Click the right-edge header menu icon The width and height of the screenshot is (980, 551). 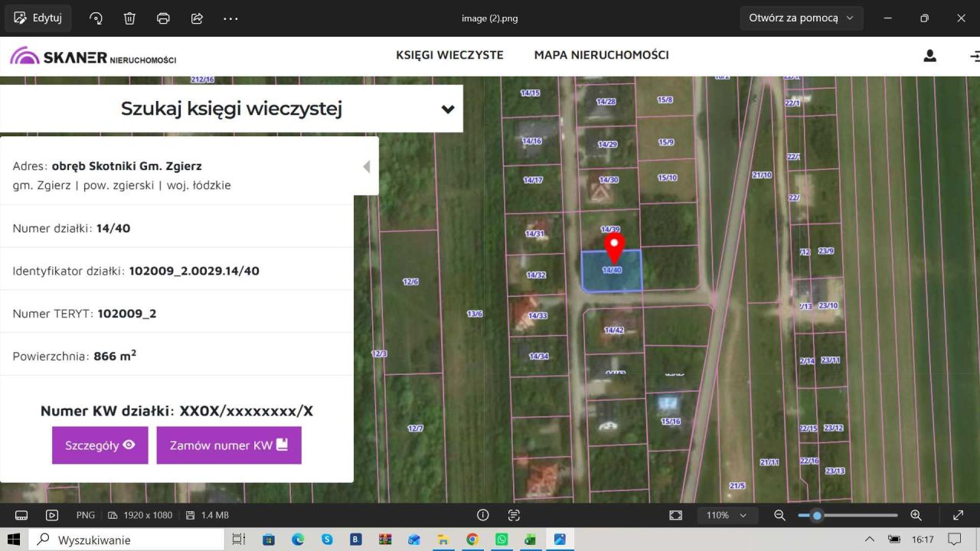pyautogui.click(x=974, y=56)
